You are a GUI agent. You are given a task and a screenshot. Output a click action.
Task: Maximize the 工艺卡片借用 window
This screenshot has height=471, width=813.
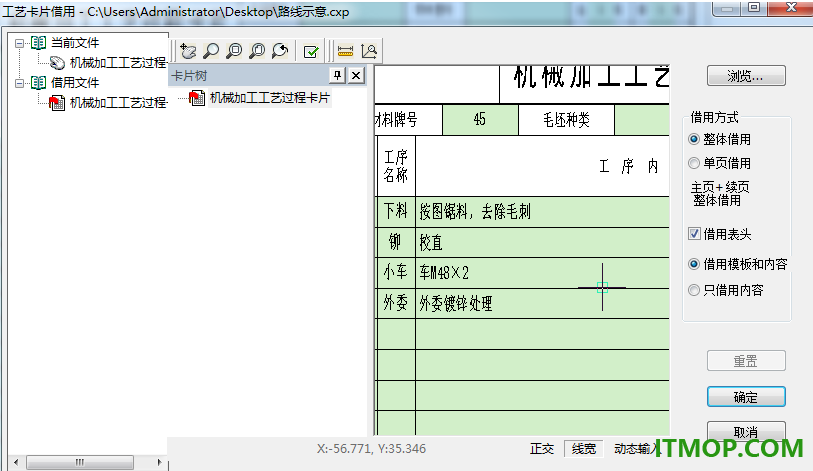click(754, 7)
